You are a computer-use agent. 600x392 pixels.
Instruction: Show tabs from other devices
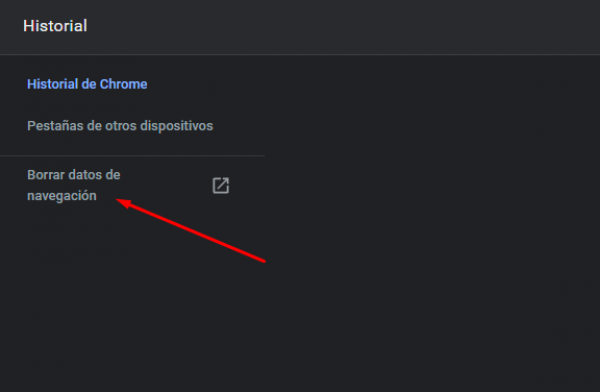(x=120, y=126)
